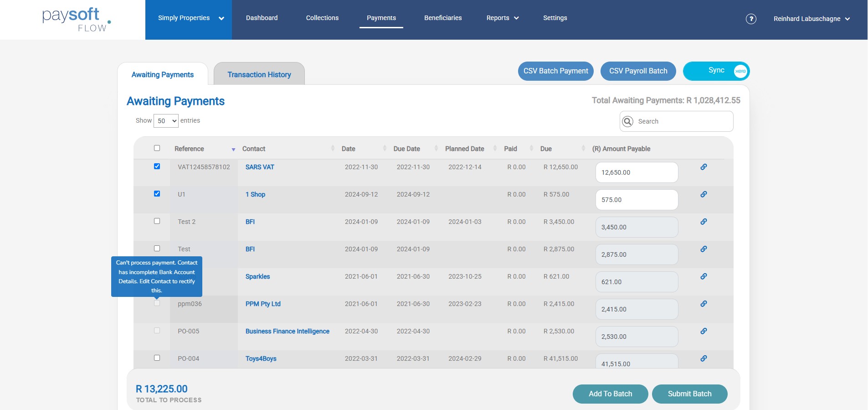Click the R 41,515.00 due amount
The height and width of the screenshot is (410, 868).
coord(560,359)
